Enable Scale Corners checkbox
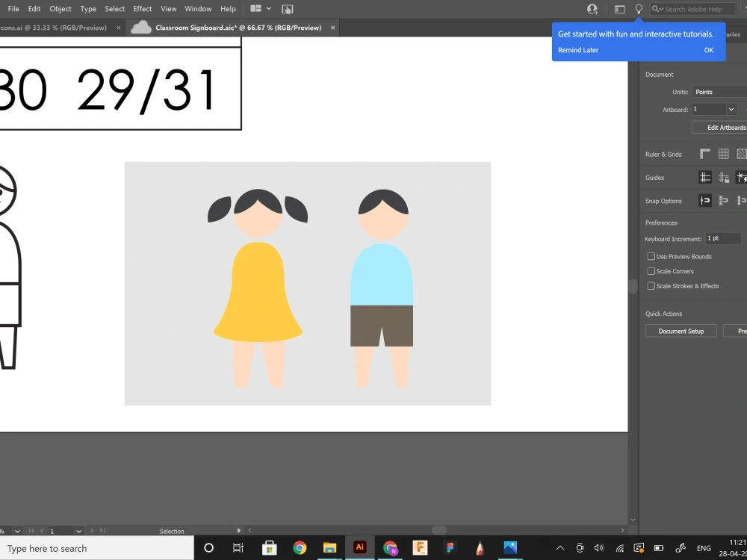This screenshot has height=560, width=747. pyautogui.click(x=651, y=271)
